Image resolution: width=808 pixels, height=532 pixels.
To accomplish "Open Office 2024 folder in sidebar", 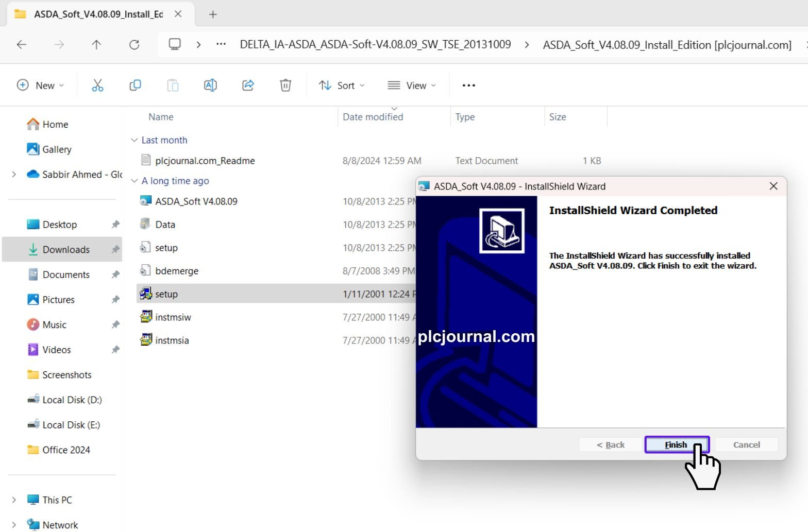I will pos(58,450).
